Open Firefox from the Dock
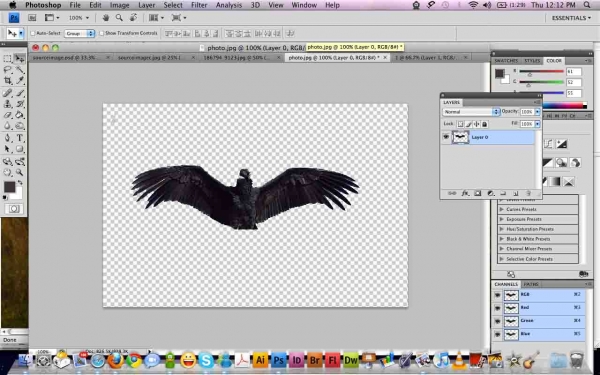 click(116, 360)
